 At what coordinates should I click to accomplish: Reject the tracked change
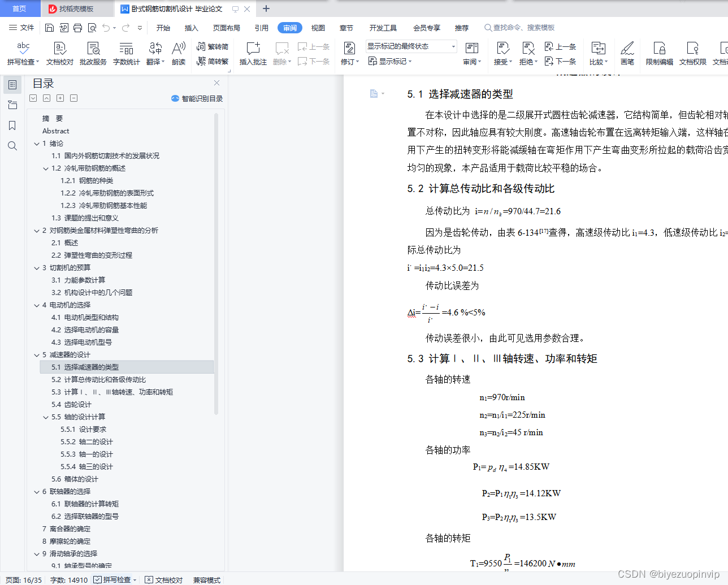[x=528, y=53]
